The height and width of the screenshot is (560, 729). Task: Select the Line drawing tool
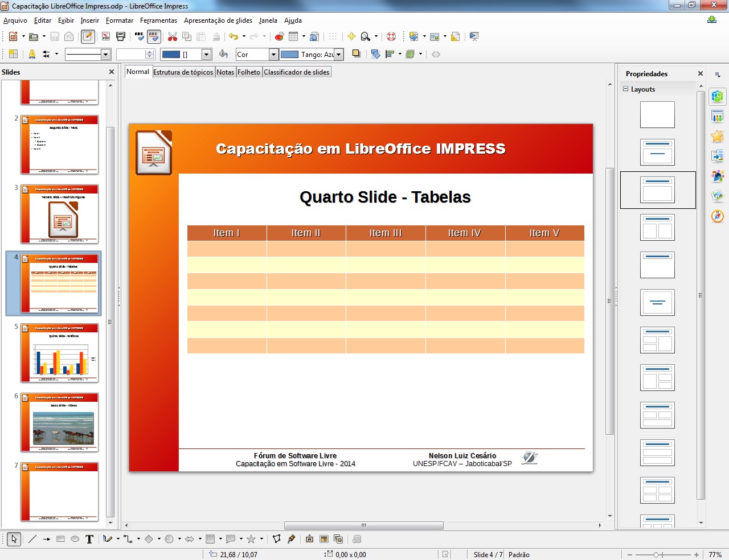pyautogui.click(x=32, y=539)
